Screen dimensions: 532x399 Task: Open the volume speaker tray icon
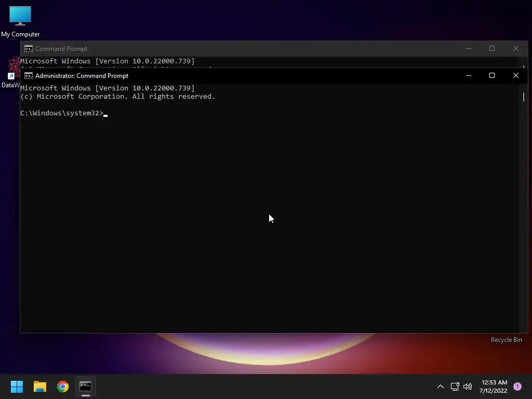point(468,387)
